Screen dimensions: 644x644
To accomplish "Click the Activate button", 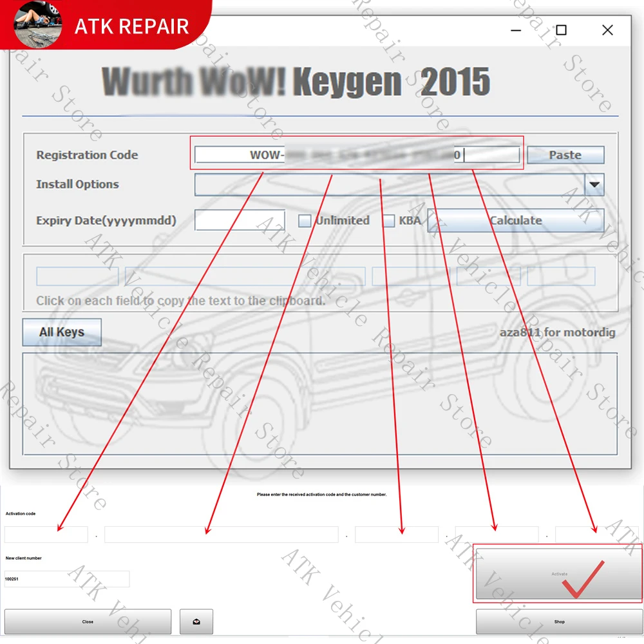I will click(558, 574).
